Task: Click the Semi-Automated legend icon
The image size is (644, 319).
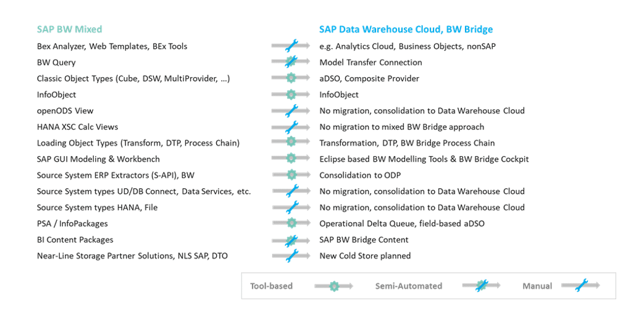Action: tap(481, 285)
